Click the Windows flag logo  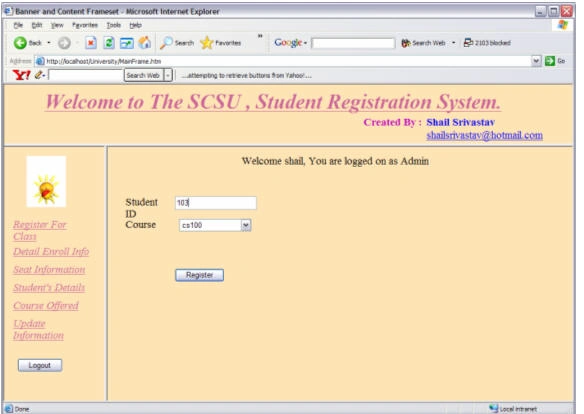(x=563, y=25)
